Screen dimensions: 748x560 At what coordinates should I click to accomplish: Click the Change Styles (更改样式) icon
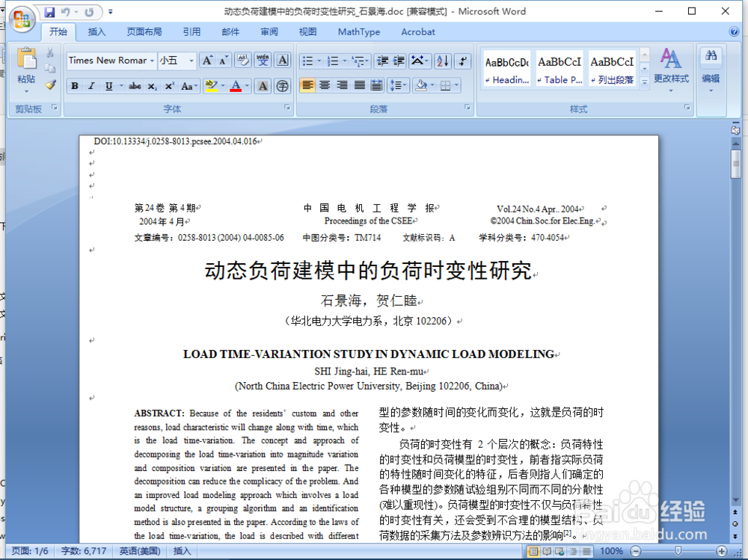[671, 59]
